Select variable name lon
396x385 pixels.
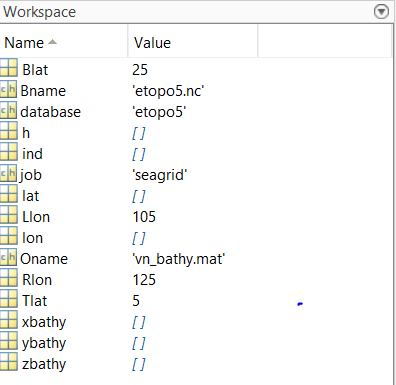[x=32, y=238]
